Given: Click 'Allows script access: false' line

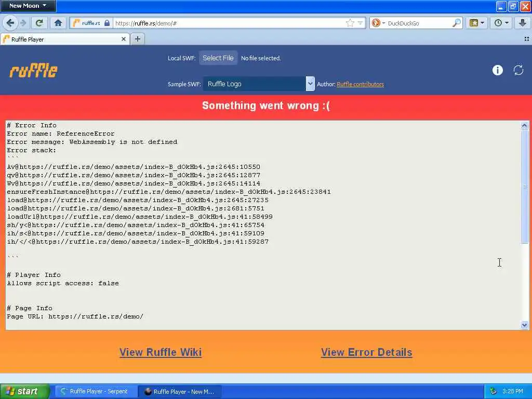Looking at the screenshot, I should click(x=63, y=283).
